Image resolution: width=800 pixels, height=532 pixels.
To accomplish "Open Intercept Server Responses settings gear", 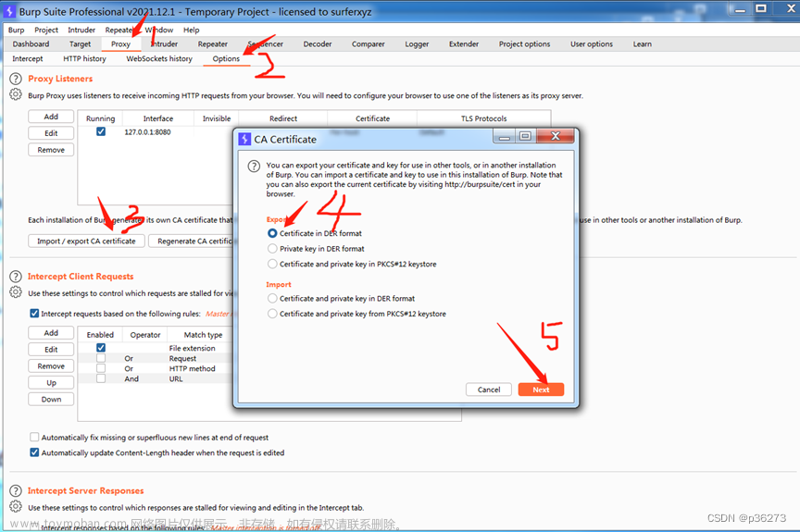I will tap(16, 506).
